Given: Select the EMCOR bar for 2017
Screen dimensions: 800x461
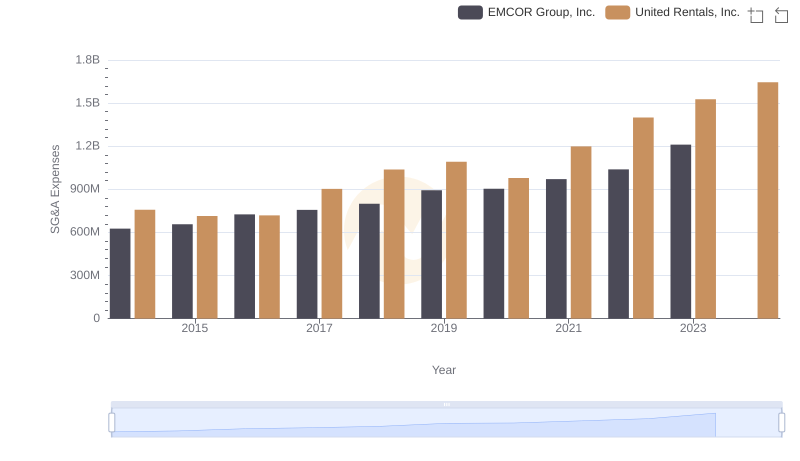Looking at the screenshot, I should 307,264.
